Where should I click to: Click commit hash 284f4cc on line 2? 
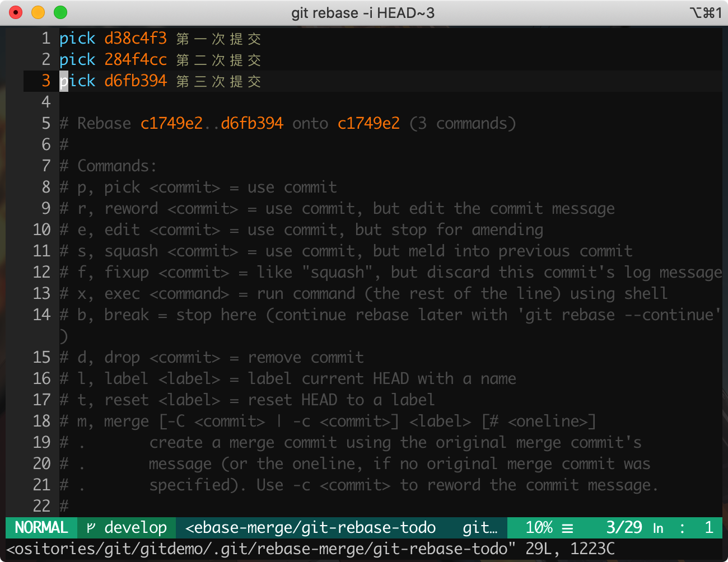point(136,59)
